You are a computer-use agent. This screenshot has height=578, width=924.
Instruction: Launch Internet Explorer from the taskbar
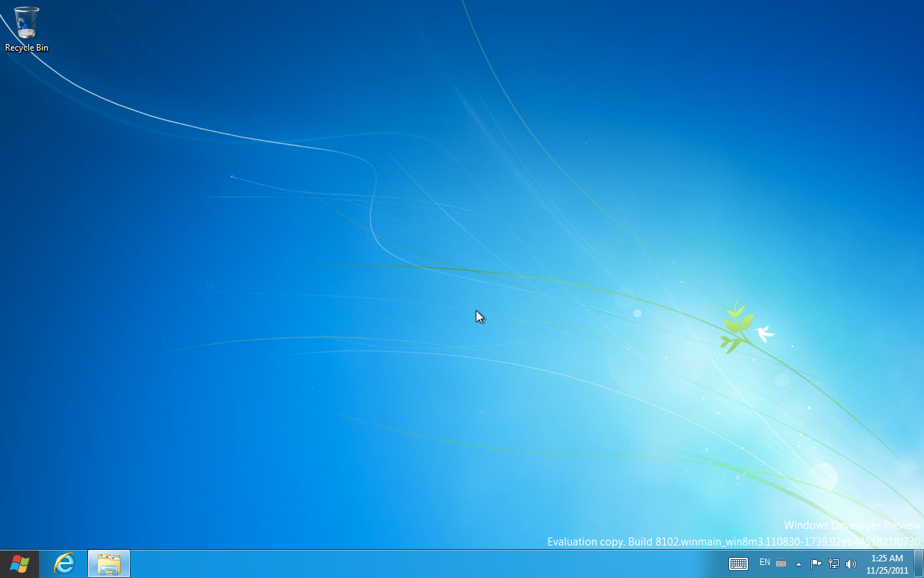65,564
